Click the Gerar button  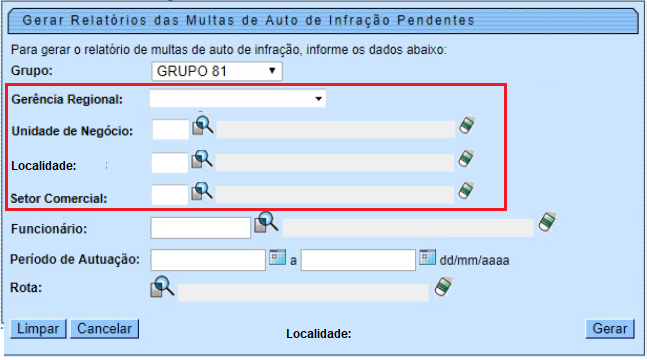[x=610, y=329]
